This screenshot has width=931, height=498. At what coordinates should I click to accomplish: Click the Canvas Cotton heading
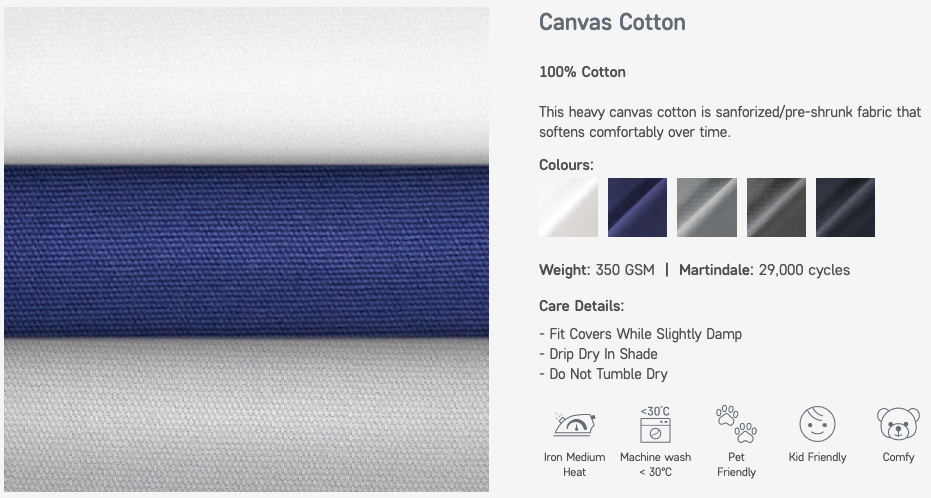click(612, 23)
